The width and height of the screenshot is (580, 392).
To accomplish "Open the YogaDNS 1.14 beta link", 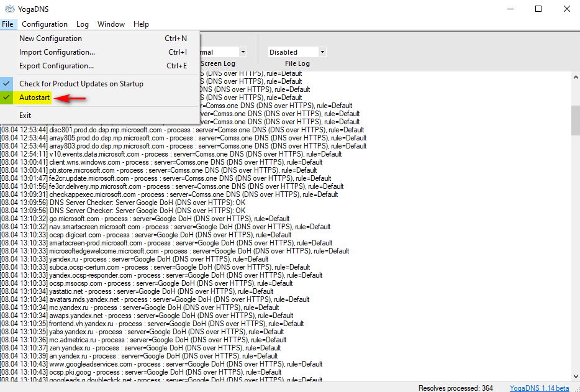I will tap(539, 388).
